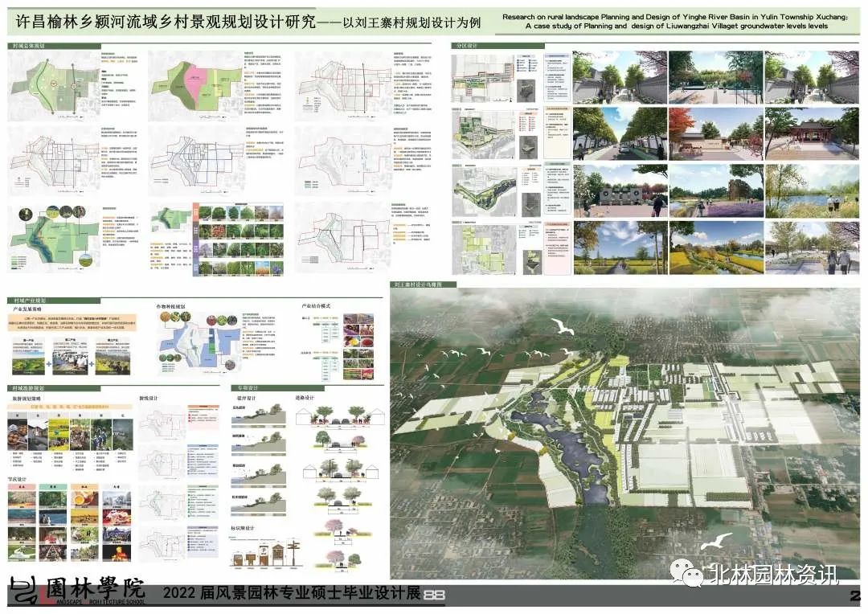Open the purple lavender field rendering
This screenshot has height=614, width=868.
click(x=716, y=190)
